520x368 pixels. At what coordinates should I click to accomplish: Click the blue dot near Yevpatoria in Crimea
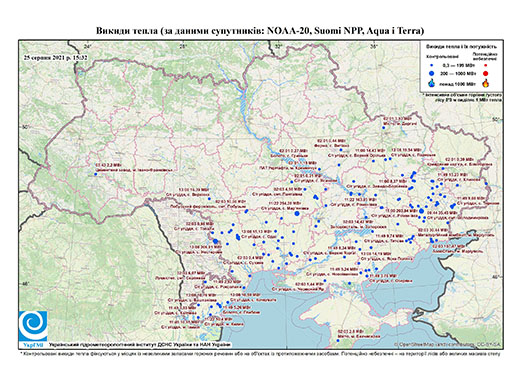coord(338,340)
